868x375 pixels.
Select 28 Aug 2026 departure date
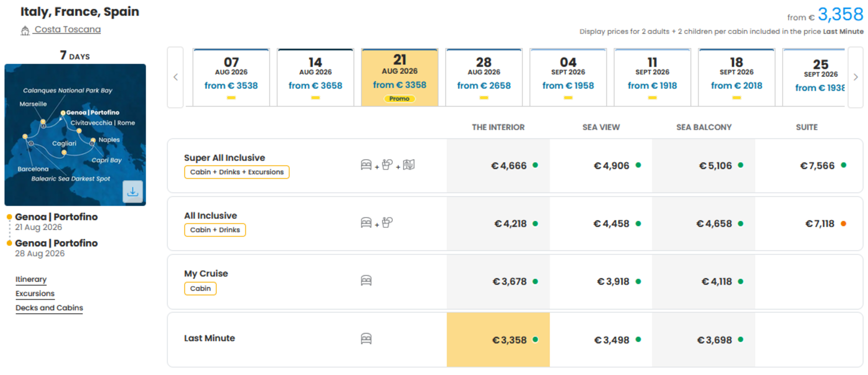point(484,78)
